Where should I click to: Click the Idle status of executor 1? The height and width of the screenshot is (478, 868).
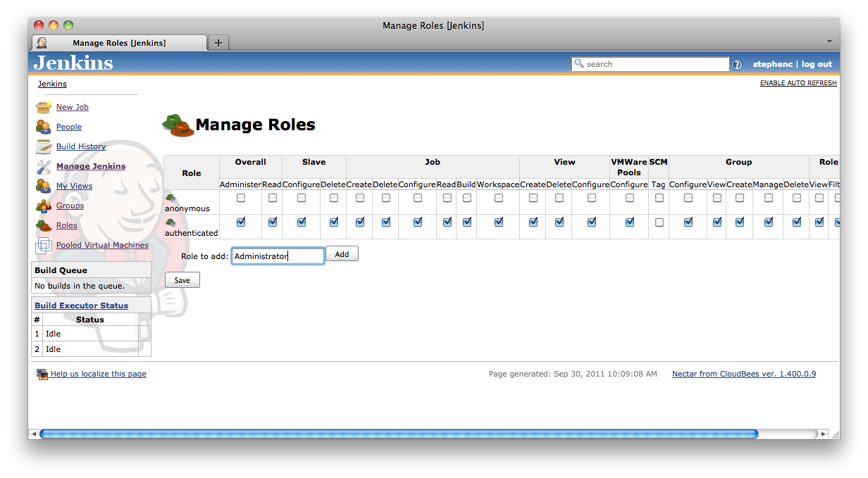coord(53,334)
